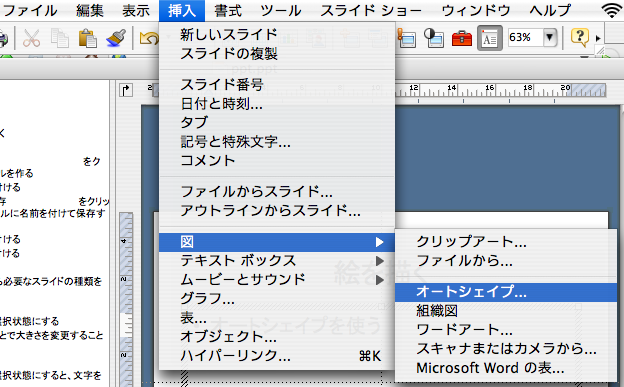The height and width of the screenshot is (387, 624).
Task: Click the tab stop selector at ruler corner
Action: click(126, 90)
